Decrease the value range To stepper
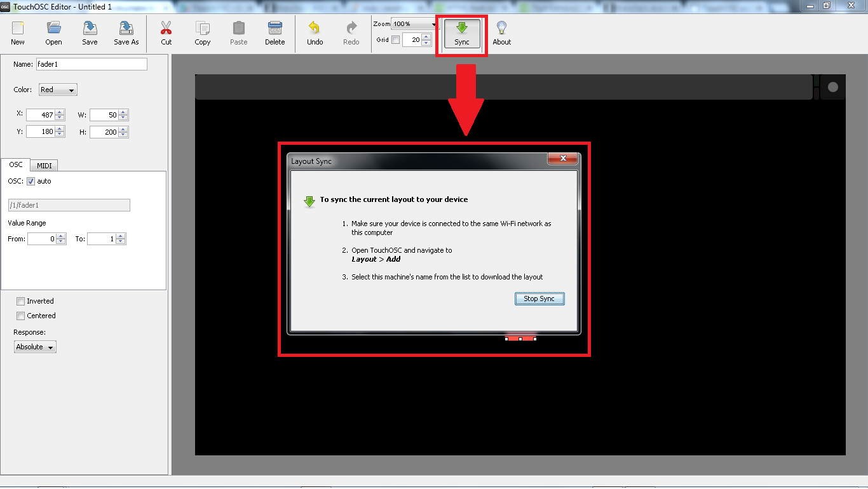Viewport: 868px width, 489px height. [x=121, y=242]
